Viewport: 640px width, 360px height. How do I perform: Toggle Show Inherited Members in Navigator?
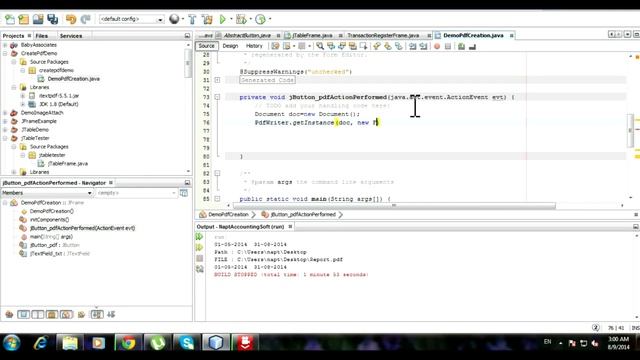9,314
